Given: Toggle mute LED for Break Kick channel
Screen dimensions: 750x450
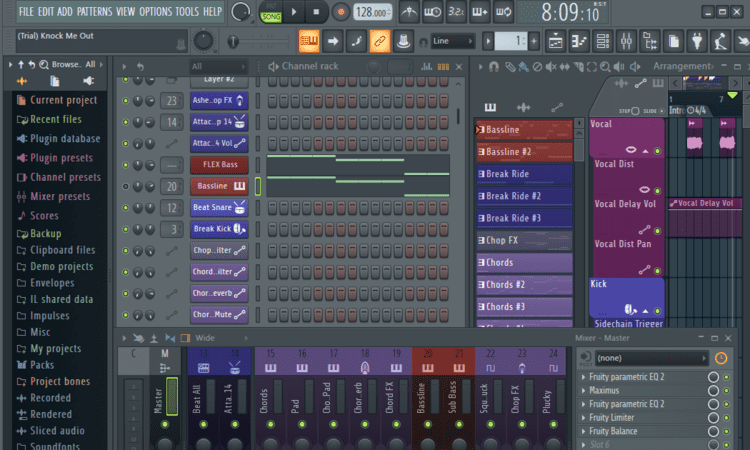Looking at the screenshot, I should pos(125,229).
